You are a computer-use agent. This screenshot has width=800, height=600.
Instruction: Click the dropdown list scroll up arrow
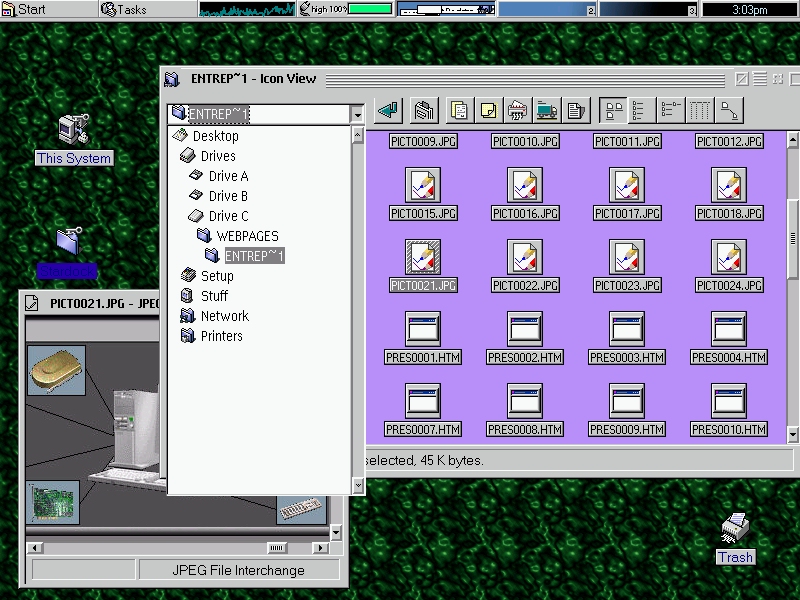pyautogui.click(x=358, y=135)
